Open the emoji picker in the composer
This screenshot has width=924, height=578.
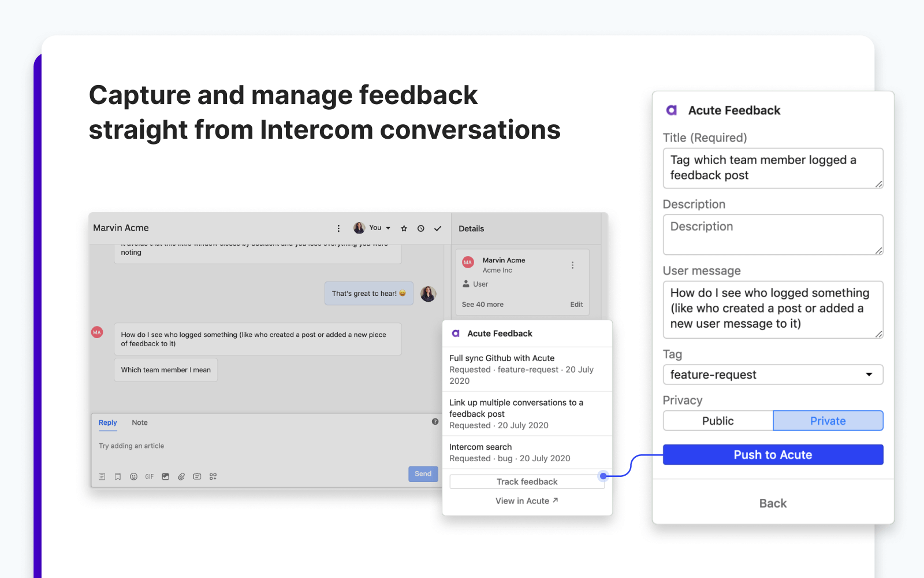pos(133,477)
